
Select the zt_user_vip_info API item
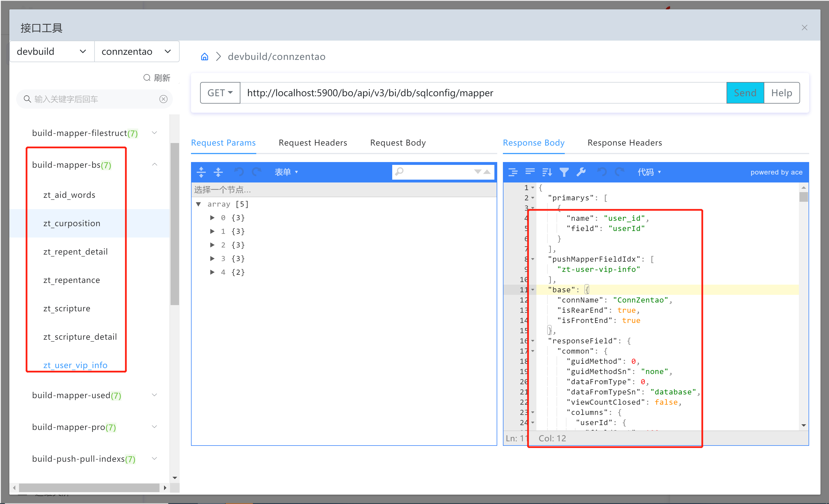(x=75, y=365)
